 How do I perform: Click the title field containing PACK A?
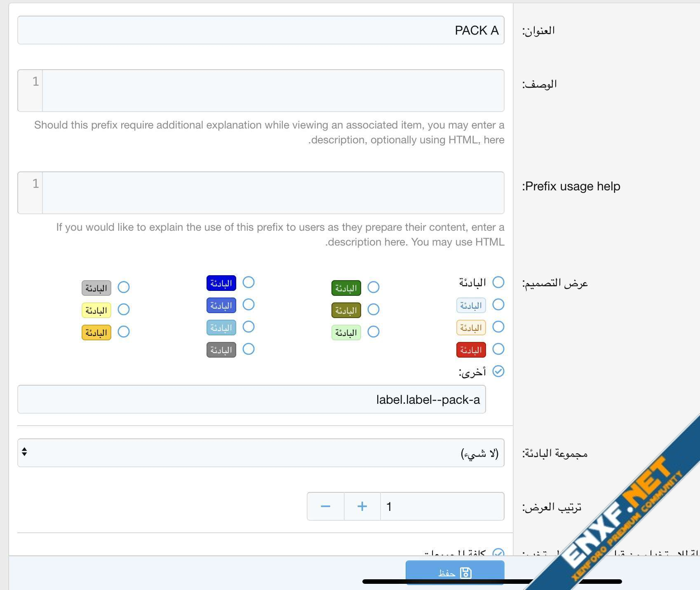pos(261,30)
